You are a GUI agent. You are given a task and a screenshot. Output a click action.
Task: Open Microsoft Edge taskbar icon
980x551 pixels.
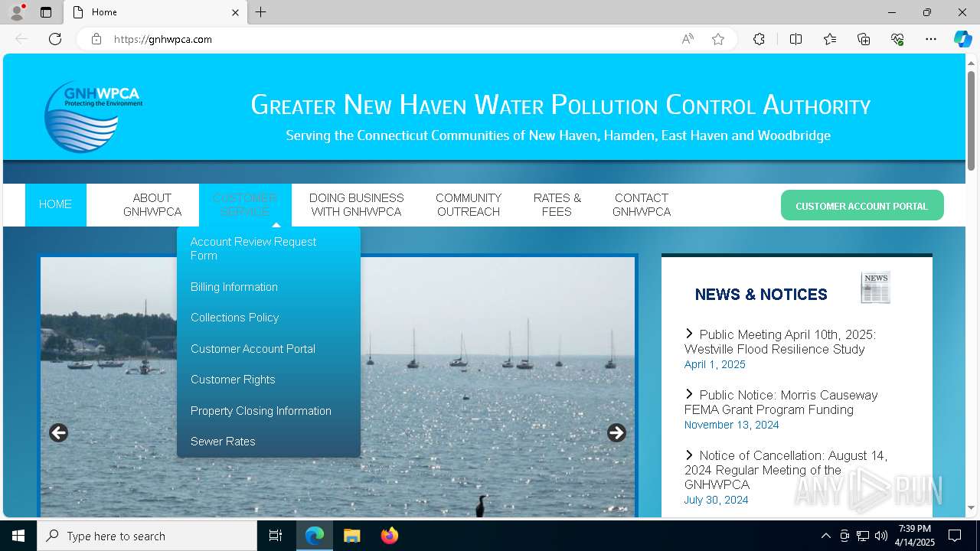pos(315,536)
